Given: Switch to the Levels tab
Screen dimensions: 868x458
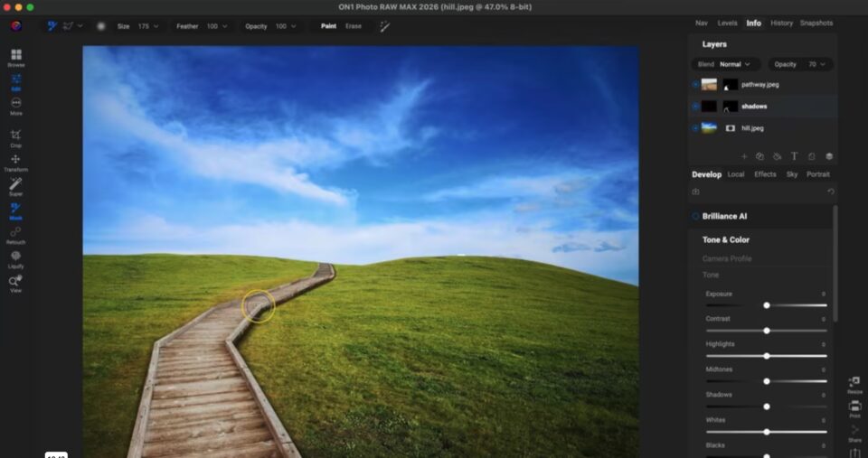Looking at the screenshot, I should (x=727, y=23).
